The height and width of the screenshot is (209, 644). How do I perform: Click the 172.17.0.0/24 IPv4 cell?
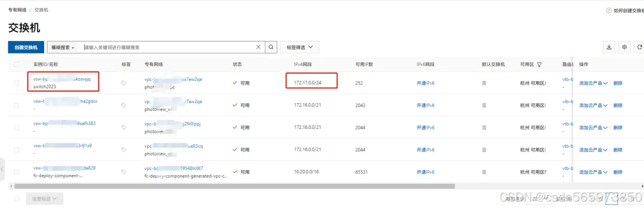(307, 83)
